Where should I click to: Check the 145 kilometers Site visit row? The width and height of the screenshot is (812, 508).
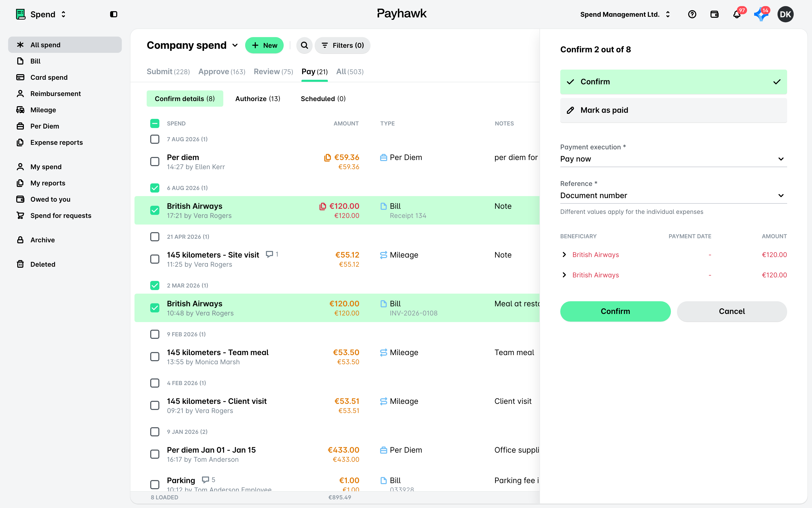point(155,259)
